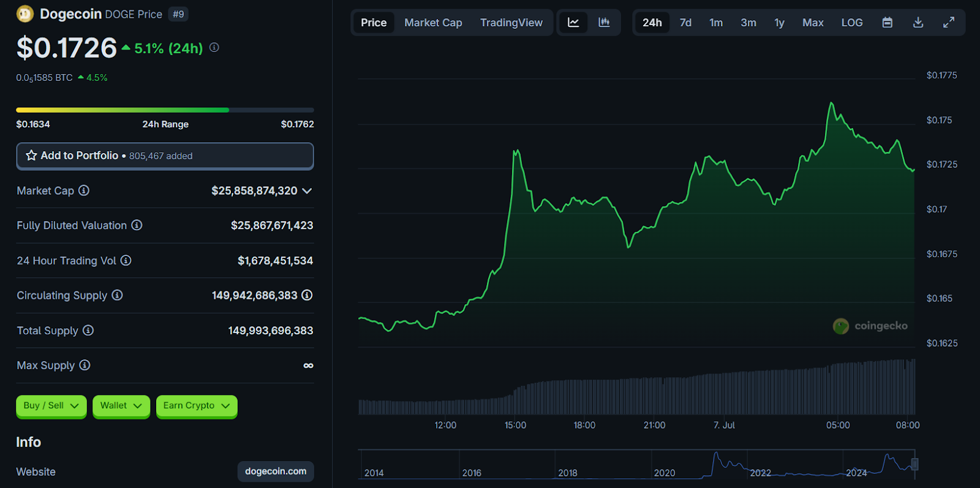Click the 805,467 added text
The height and width of the screenshot is (488, 980).
[160, 156]
